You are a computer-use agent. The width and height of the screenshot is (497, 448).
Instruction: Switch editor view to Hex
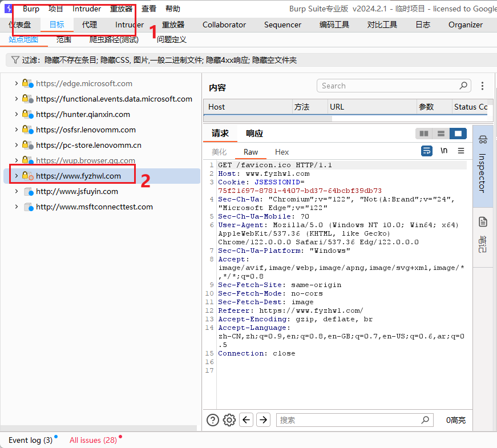tap(282, 152)
